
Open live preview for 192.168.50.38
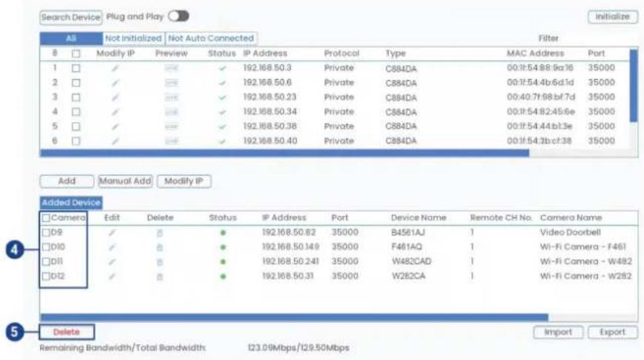click(171, 126)
